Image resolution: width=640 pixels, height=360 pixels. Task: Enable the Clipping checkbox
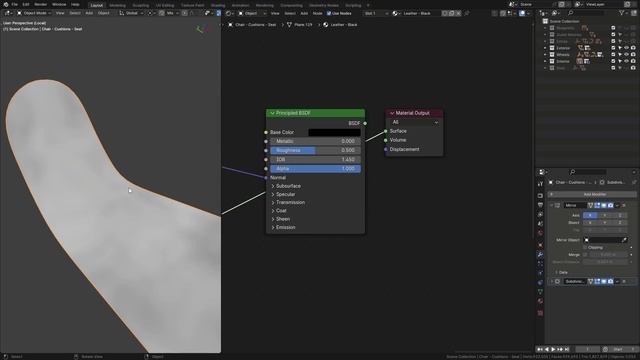tap(585, 247)
